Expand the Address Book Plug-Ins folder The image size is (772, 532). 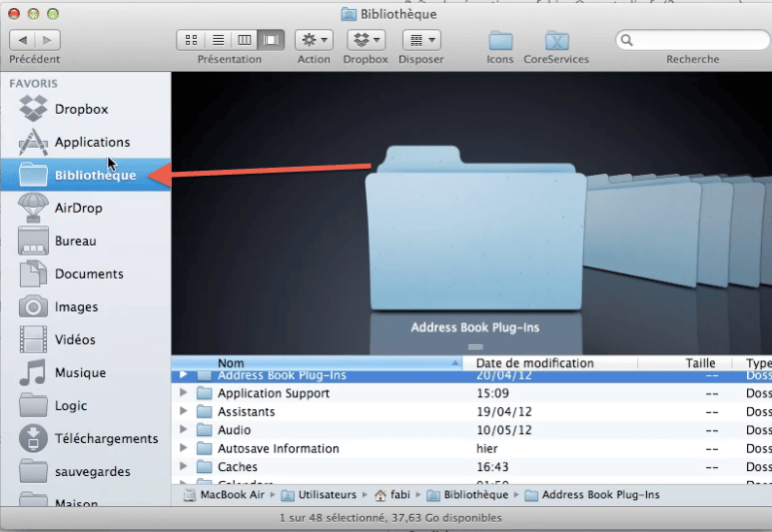click(183, 374)
